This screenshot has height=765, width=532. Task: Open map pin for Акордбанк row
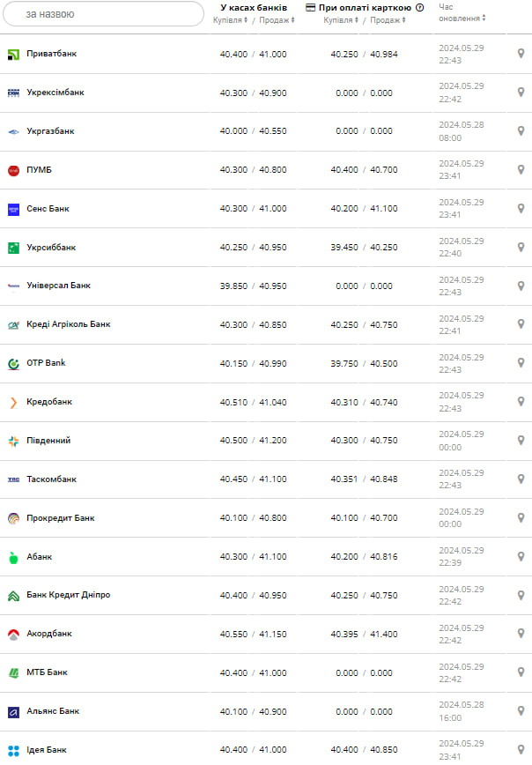coord(521,634)
